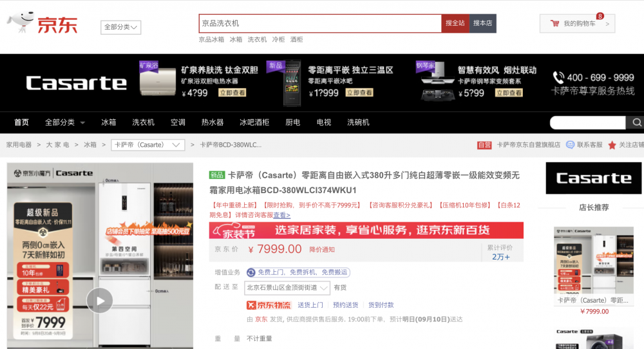644x349 pixels.
Task: Open the 卡萨帝（Casarte） breadcrumb dropdown
Action: pos(148,145)
